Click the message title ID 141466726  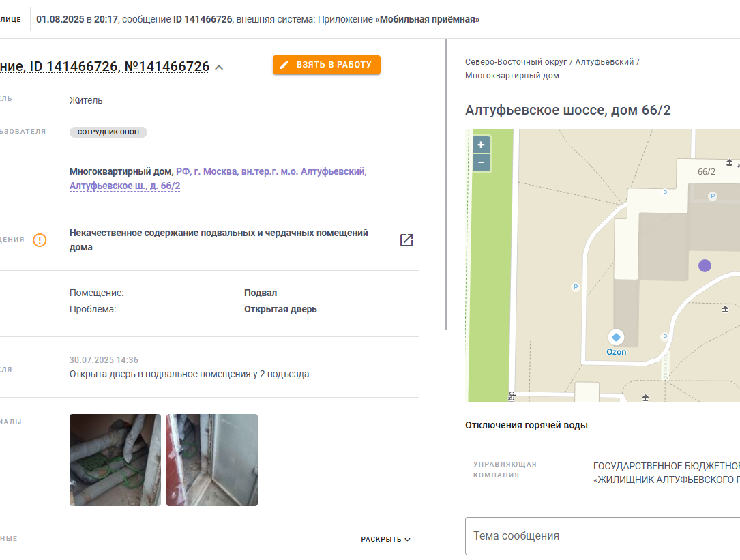(x=104, y=67)
